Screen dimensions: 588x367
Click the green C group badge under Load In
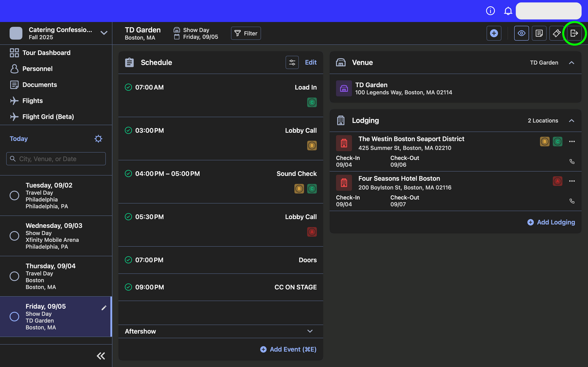point(312,103)
